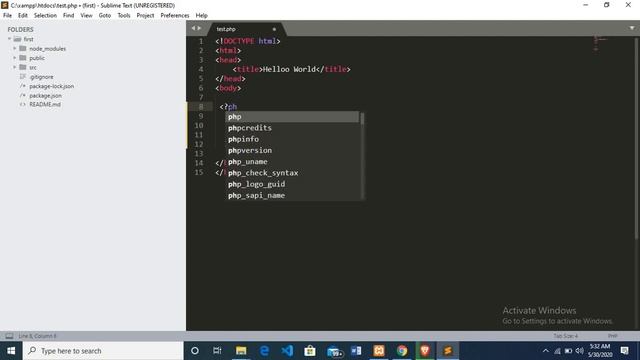Click the Helloo World title text

[x=289, y=69]
